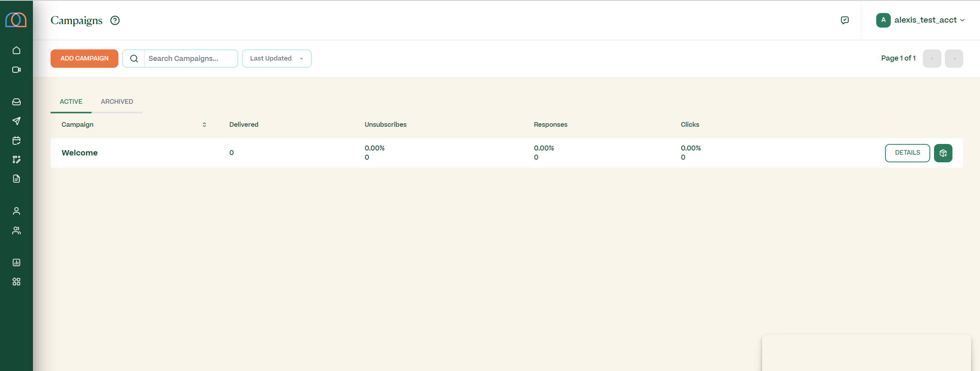Click the help question mark icon
This screenshot has height=371, width=980.
[x=115, y=20]
